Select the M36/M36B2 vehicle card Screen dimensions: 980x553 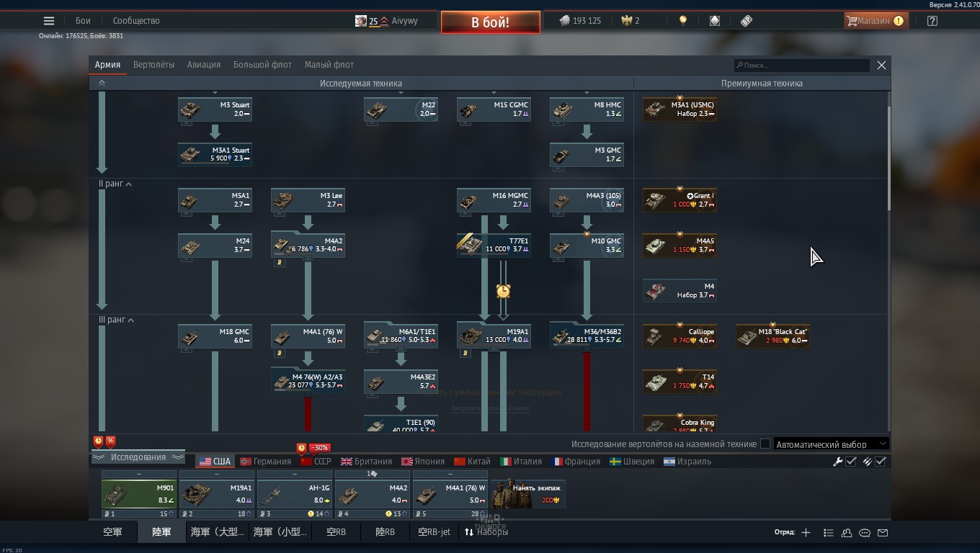[587, 336]
